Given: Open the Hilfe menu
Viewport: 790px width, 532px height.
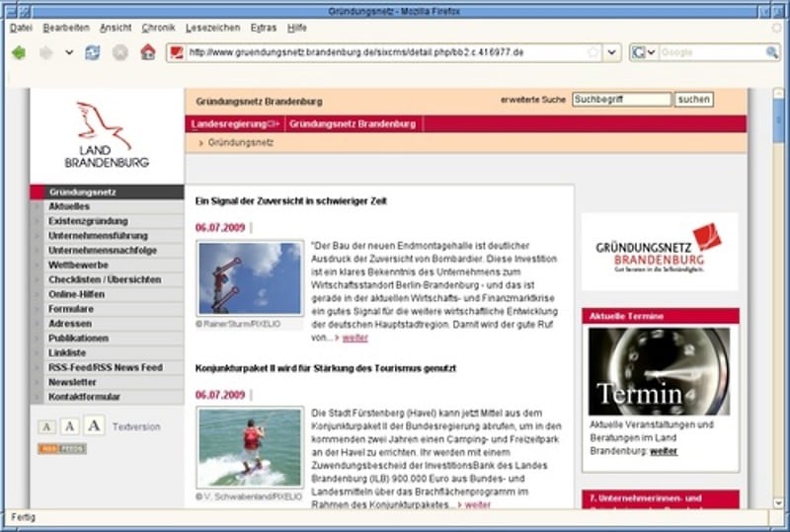Looking at the screenshot, I should click(297, 28).
